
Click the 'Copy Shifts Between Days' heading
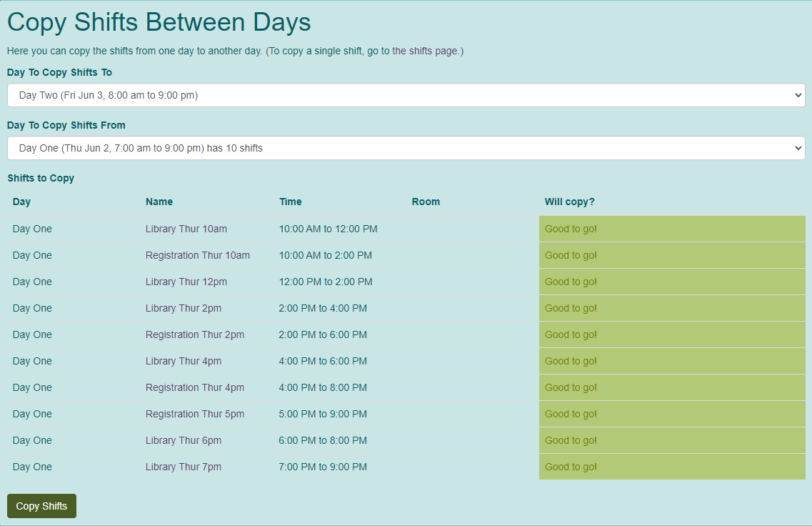[159, 22]
